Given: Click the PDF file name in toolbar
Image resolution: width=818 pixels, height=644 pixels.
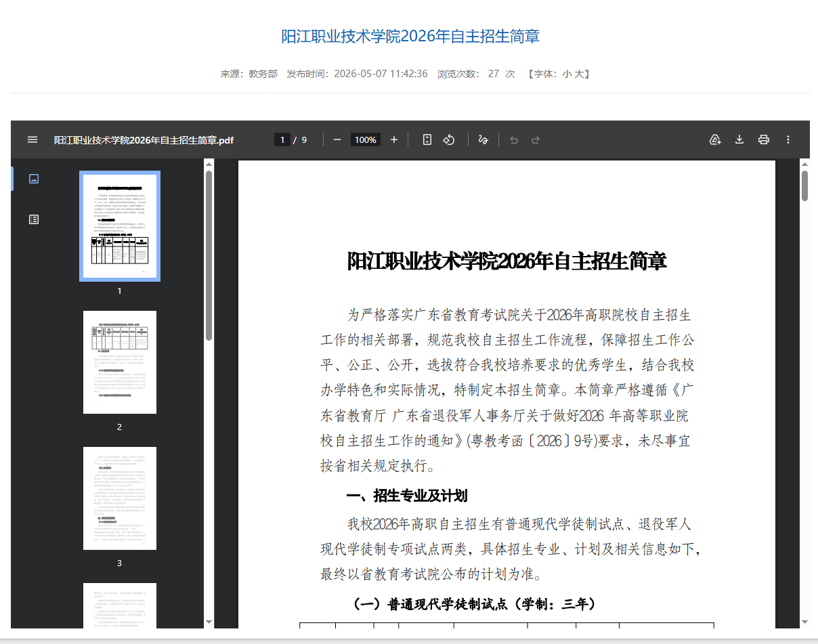Looking at the screenshot, I should [x=144, y=140].
